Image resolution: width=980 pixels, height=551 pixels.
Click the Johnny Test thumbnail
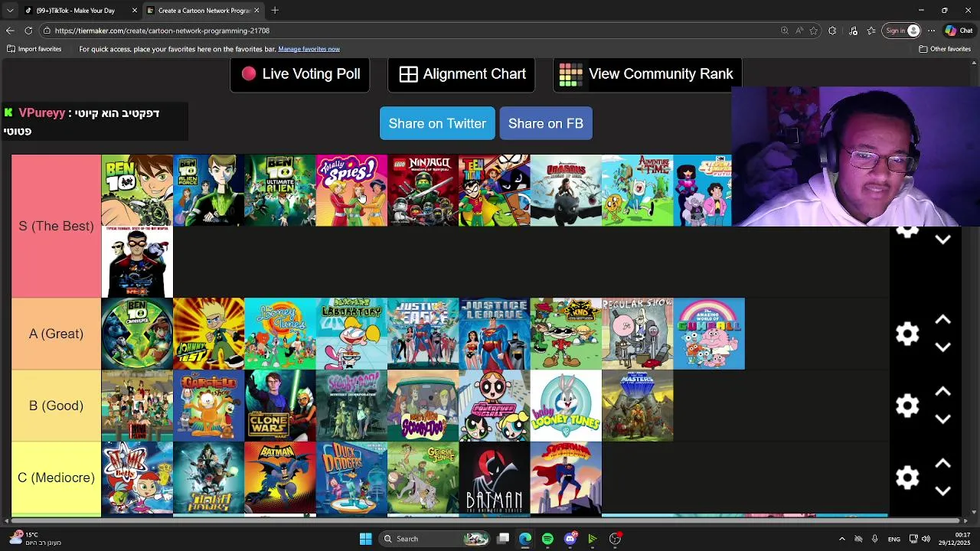pyautogui.click(x=208, y=334)
